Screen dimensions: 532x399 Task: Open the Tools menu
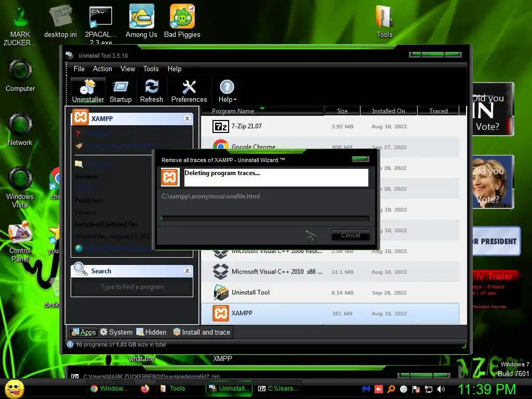point(151,69)
